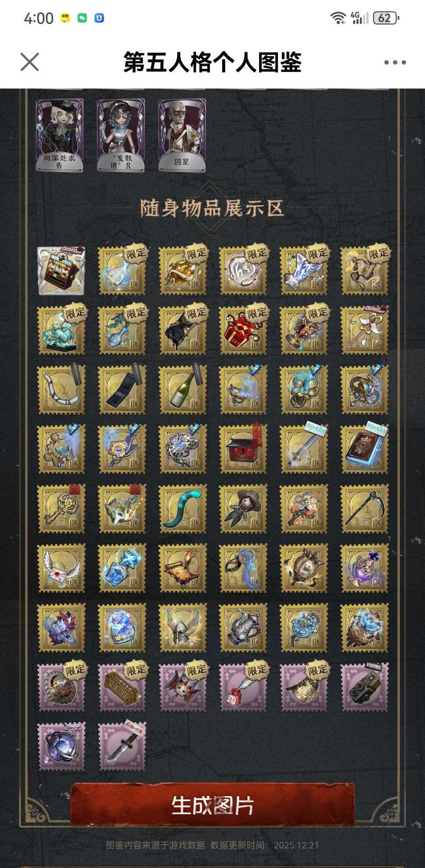Select the winged envelope accessory

click(x=61, y=568)
